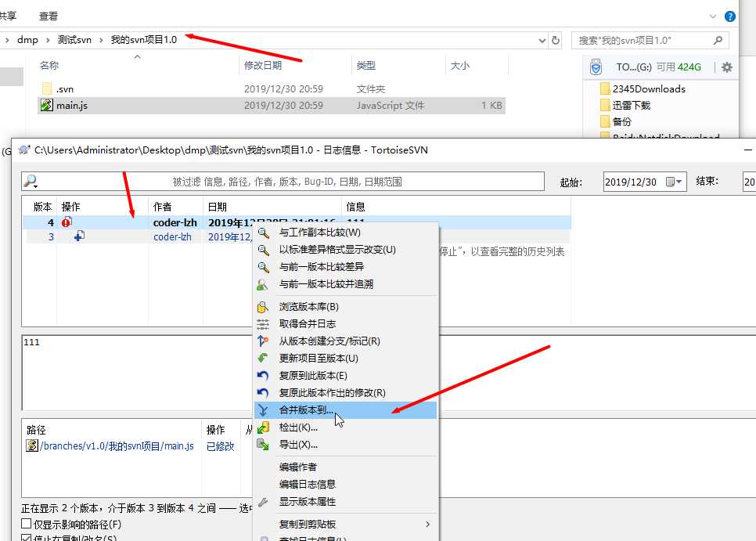This screenshot has height=541, width=756.
Task: Click the shield drive icon beside TO...(G:)
Action: pos(596,67)
